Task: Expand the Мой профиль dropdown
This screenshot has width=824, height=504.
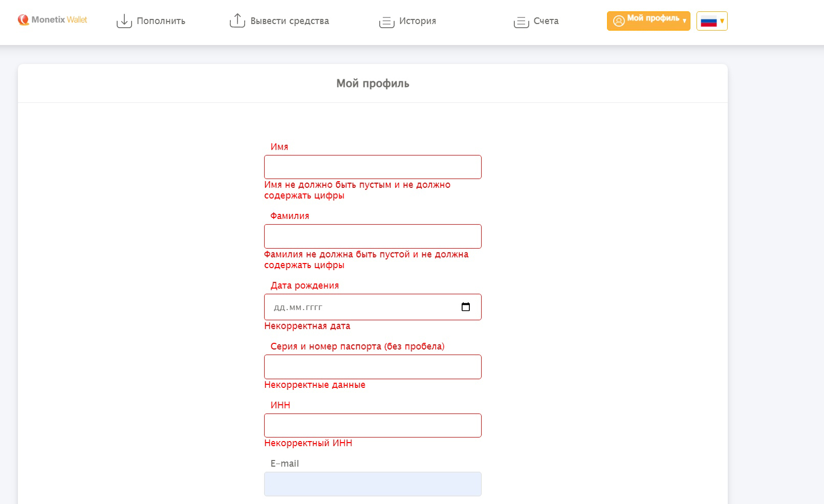Action: tap(648, 21)
